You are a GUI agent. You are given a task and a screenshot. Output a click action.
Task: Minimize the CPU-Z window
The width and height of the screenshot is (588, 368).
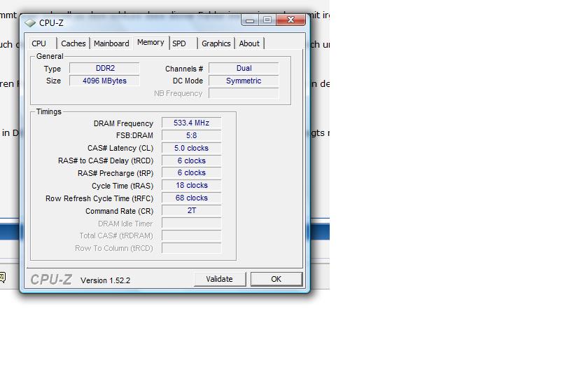250,20
